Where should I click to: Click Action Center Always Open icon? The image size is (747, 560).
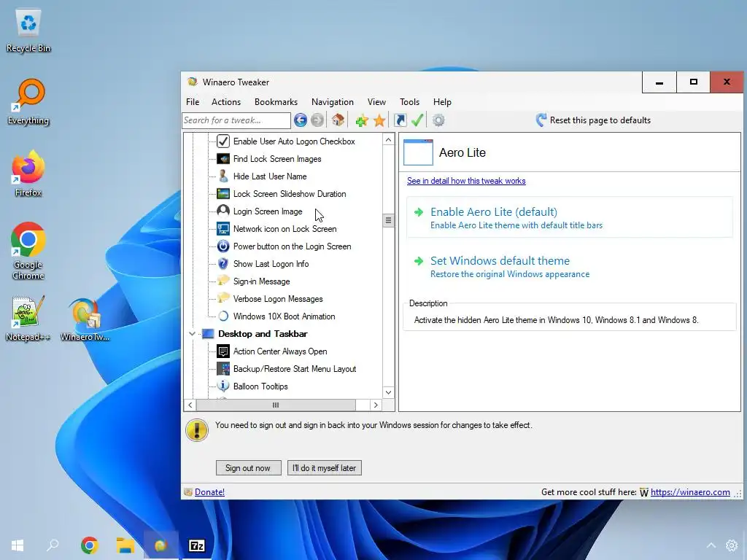click(x=223, y=351)
